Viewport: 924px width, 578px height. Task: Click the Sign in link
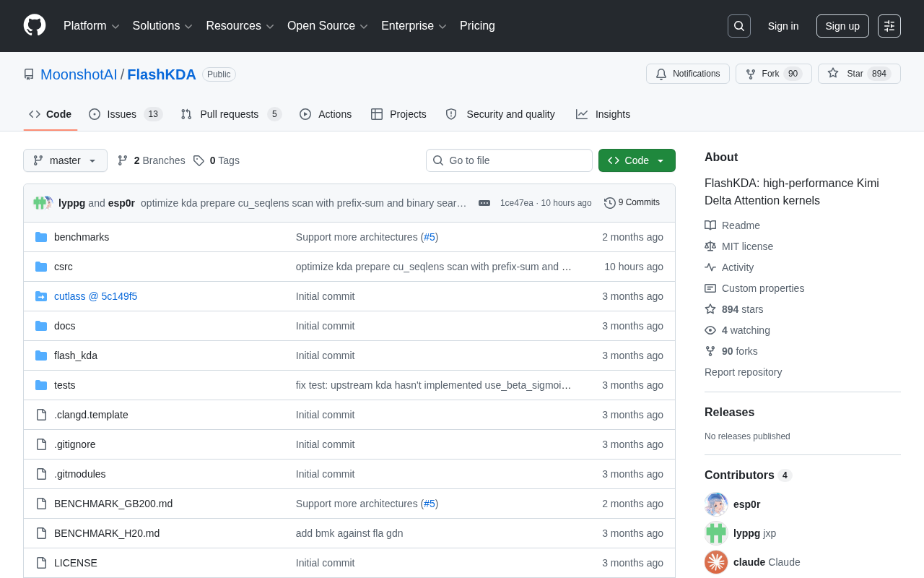(783, 26)
